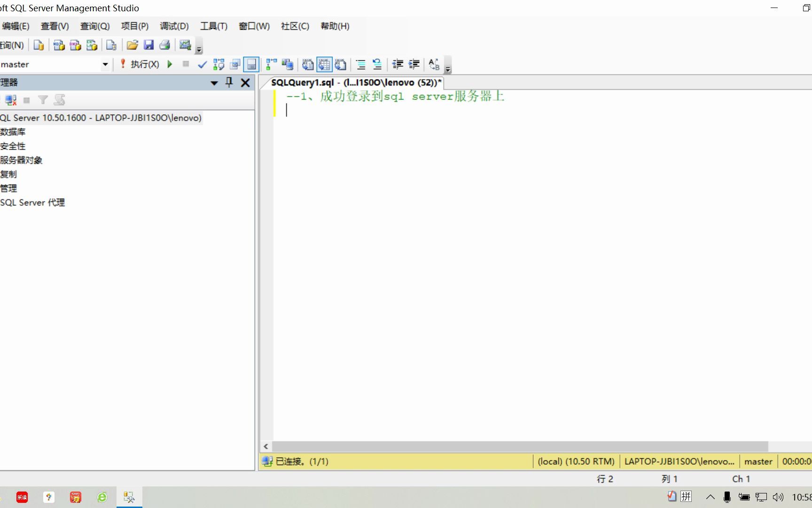Click the 执行(X) execute button
The height and width of the screenshot is (508, 812).
pos(140,64)
